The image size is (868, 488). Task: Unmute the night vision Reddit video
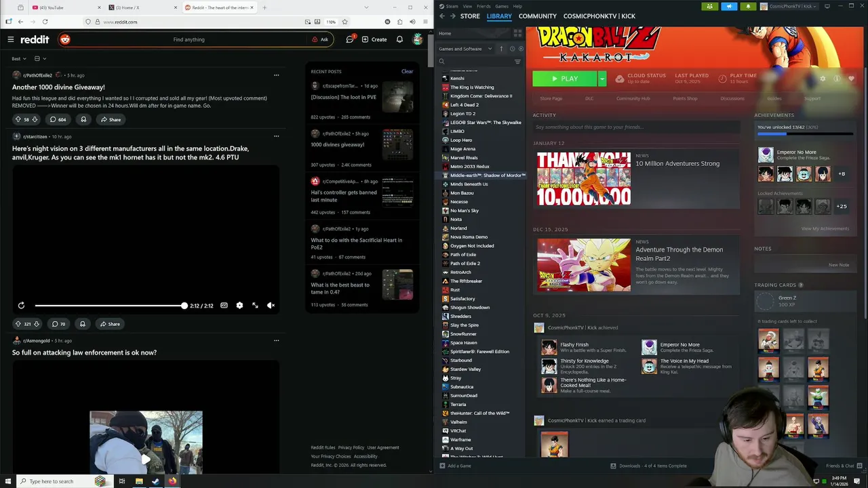[271, 306]
